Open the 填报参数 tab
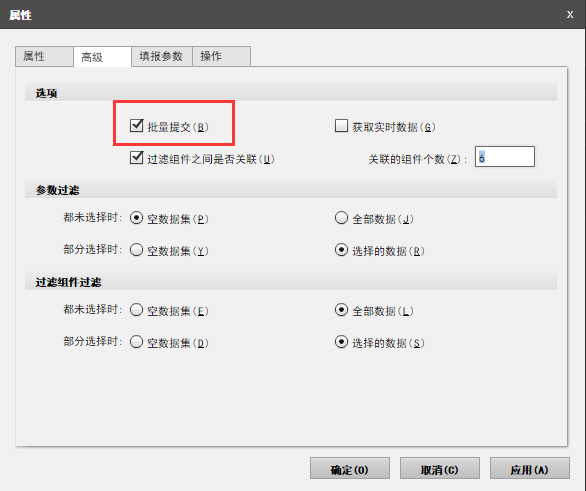 coord(161,56)
